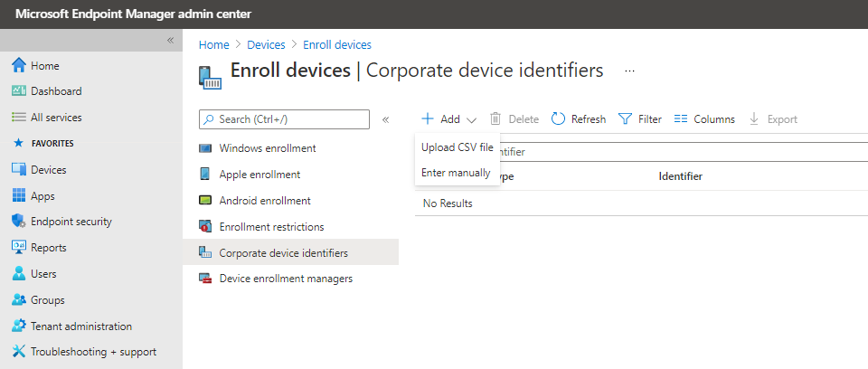The width and height of the screenshot is (868, 369).
Task: Click the Troubleshooting + support tools icon
Action: coord(19,352)
